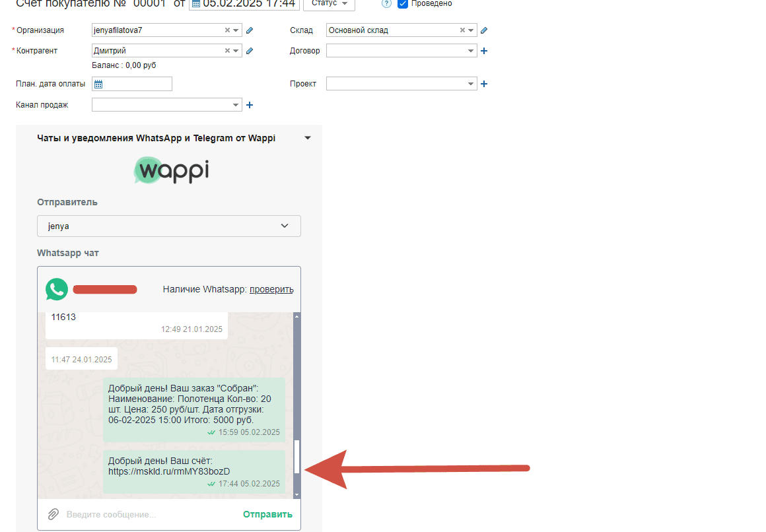Image resolution: width=766 pixels, height=532 pixels.
Task: Add new Проект with plus icon
Action: [x=484, y=84]
